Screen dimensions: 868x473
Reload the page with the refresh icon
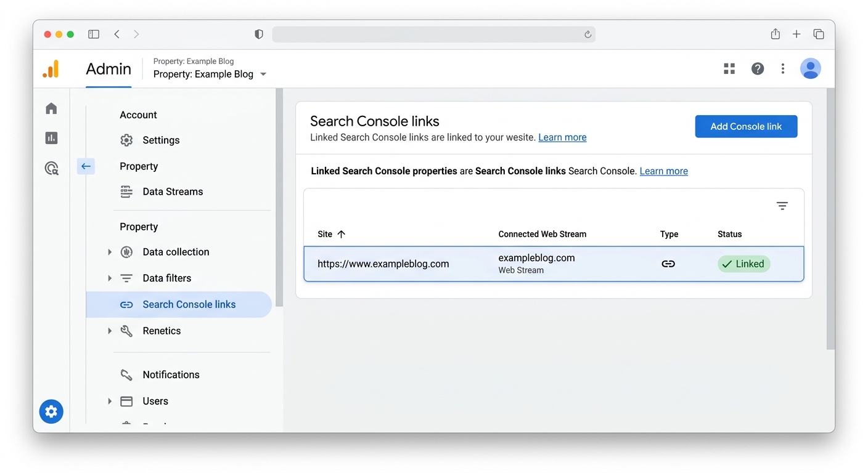click(x=588, y=34)
